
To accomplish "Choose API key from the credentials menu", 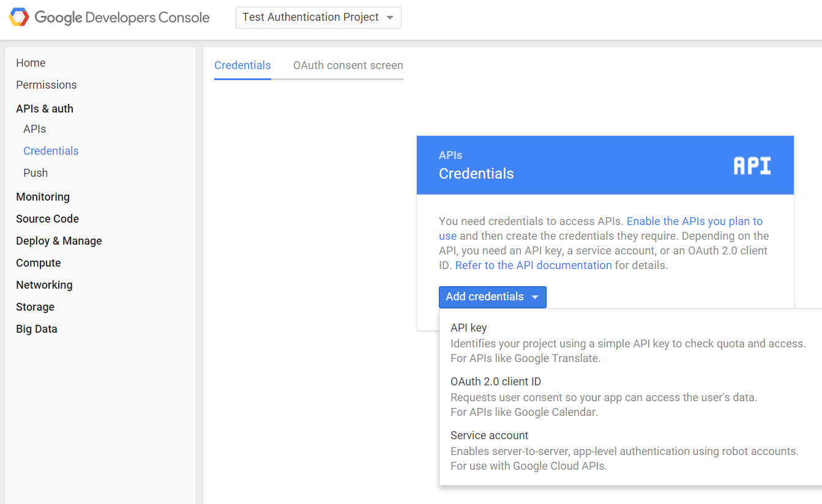I will (x=469, y=328).
